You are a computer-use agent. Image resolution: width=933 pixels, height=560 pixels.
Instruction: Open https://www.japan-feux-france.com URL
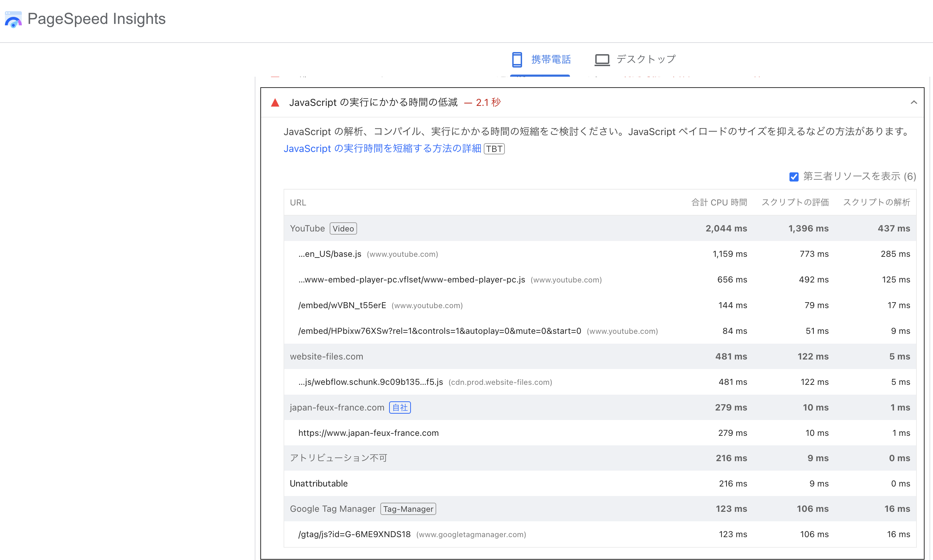[368, 433]
